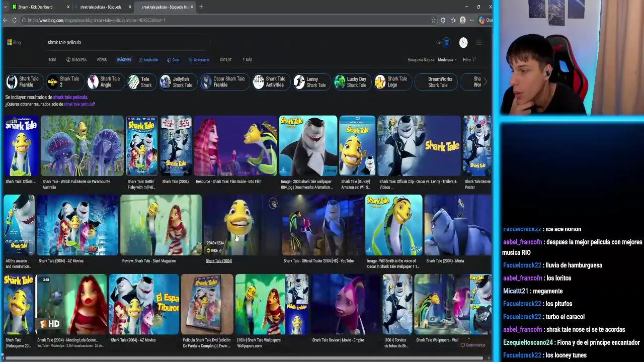The image size is (644, 362).
Task: Open the browser profile avatar in toolbar
Action: pos(463,20)
